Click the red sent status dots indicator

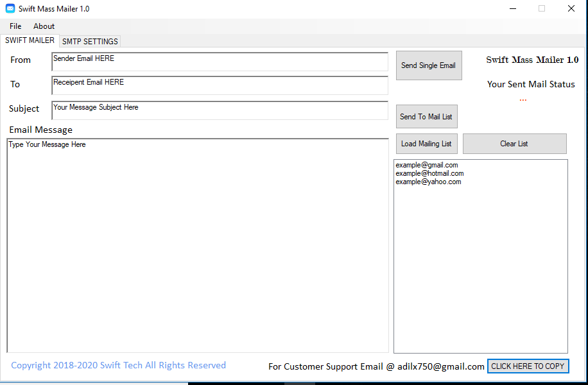click(523, 100)
